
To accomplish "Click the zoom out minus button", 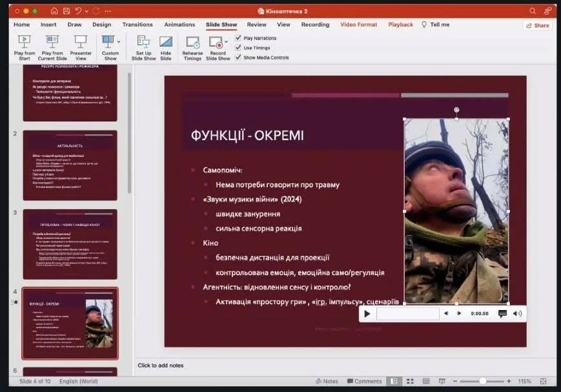I will 455,381.
